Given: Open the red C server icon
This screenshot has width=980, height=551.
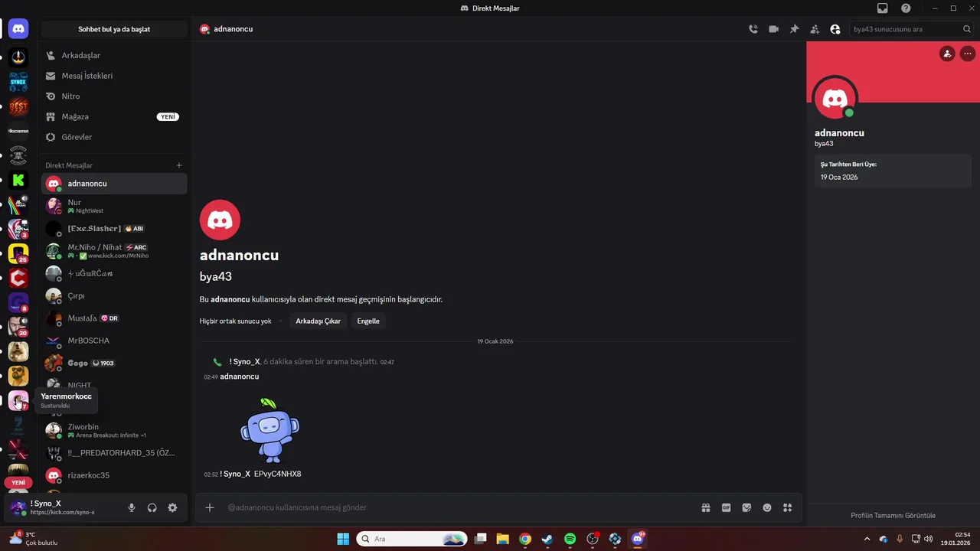Looking at the screenshot, I should (18, 278).
